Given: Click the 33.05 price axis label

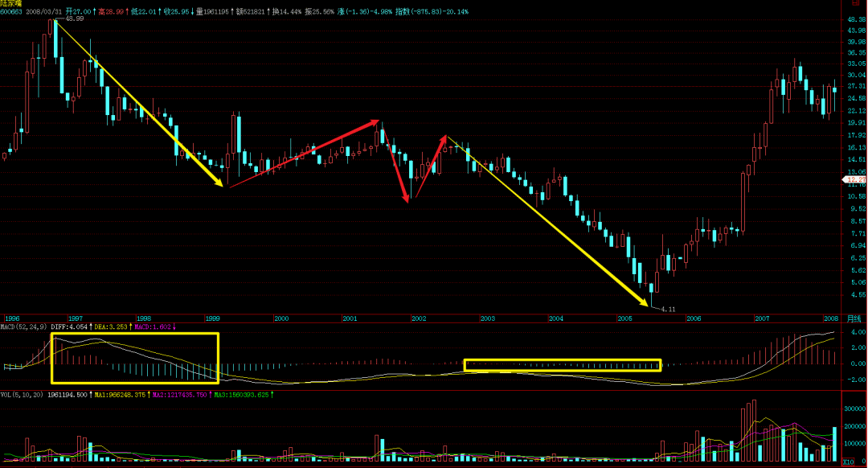Looking at the screenshot, I should click(x=856, y=64).
